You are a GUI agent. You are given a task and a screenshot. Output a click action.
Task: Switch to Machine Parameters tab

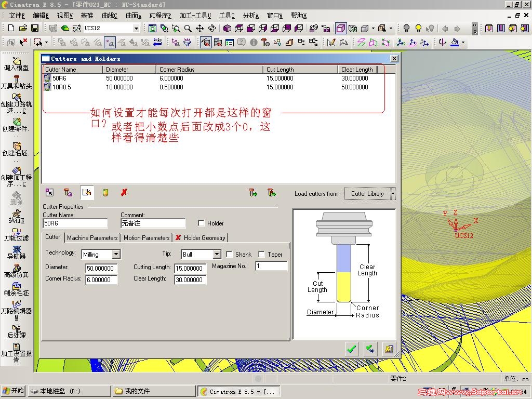point(92,238)
